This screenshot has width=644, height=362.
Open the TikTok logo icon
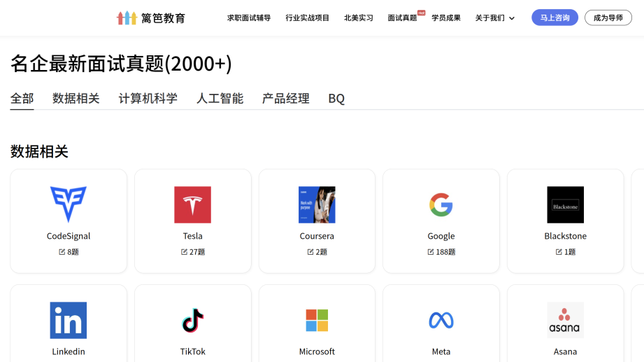192,320
